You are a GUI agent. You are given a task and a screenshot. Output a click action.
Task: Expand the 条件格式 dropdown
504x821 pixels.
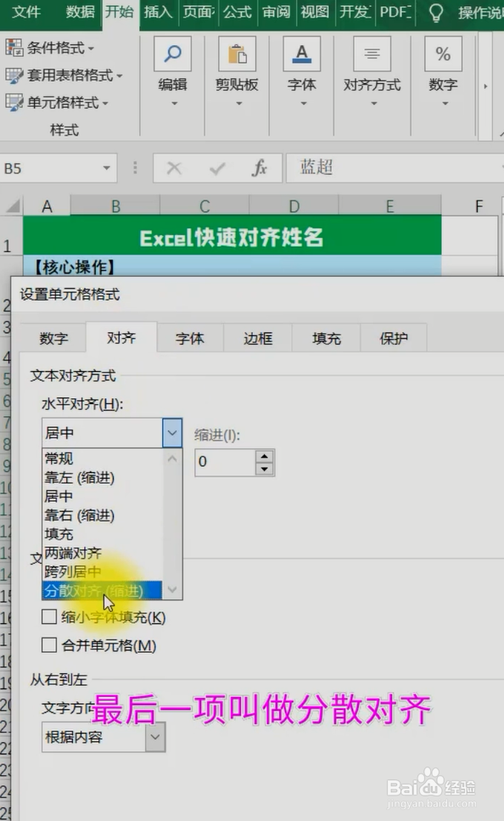[91, 48]
